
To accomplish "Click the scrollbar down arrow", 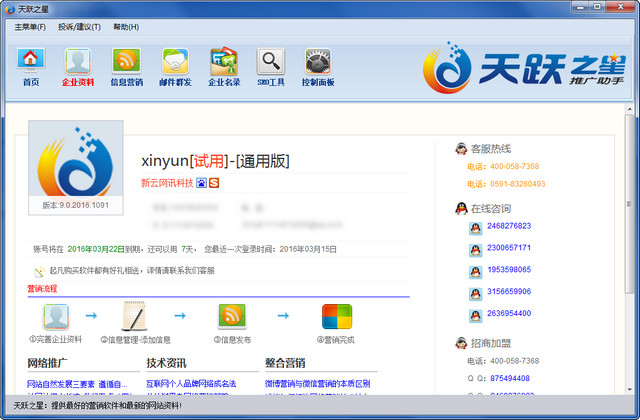I will (629, 389).
